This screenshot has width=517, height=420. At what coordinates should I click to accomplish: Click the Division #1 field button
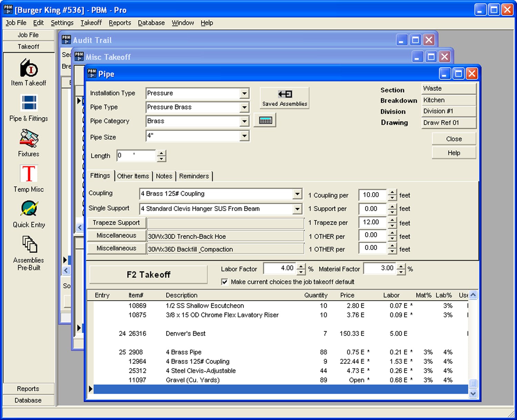pos(449,111)
